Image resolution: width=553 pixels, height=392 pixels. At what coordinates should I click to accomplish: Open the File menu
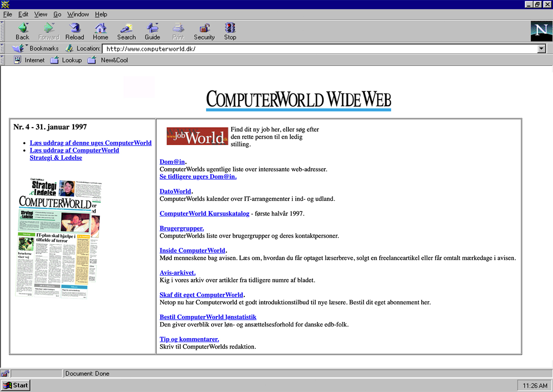7,14
